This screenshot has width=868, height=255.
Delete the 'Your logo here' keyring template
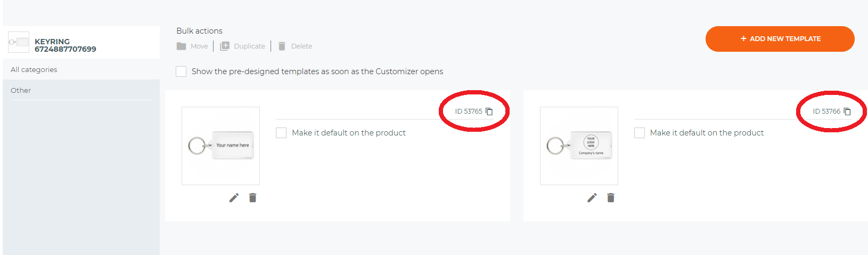[611, 198]
